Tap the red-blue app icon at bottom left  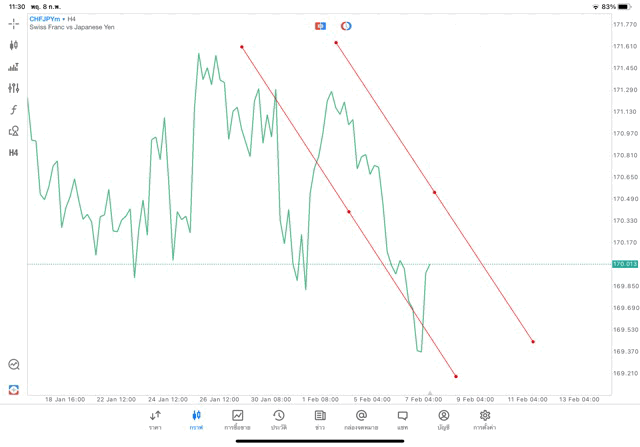[x=14, y=389]
